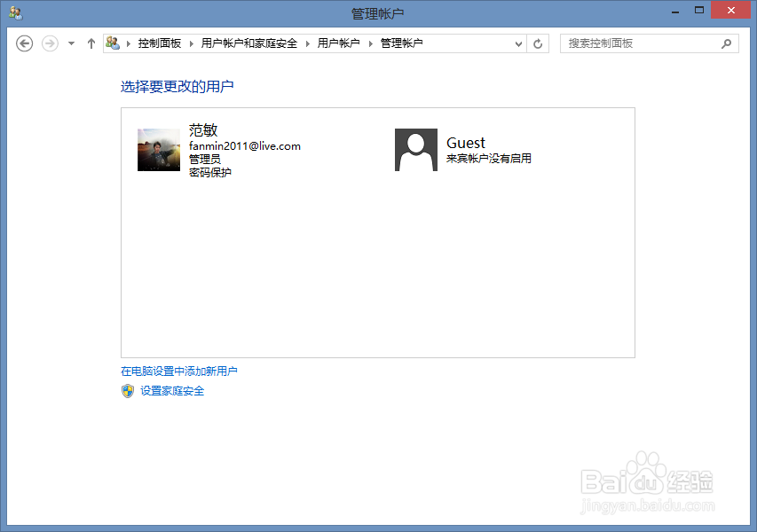Click fanmin2011@live.com text
This screenshot has width=757, height=532.
[x=245, y=146]
